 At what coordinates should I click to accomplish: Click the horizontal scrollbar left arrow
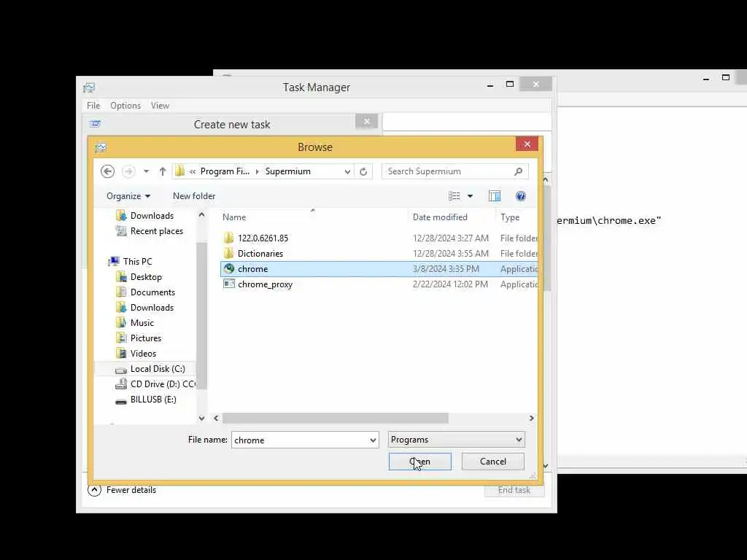tap(216, 418)
